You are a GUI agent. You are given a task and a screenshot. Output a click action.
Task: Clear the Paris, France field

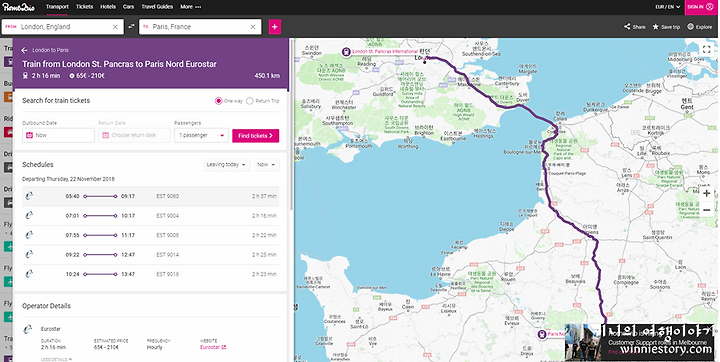click(253, 27)
